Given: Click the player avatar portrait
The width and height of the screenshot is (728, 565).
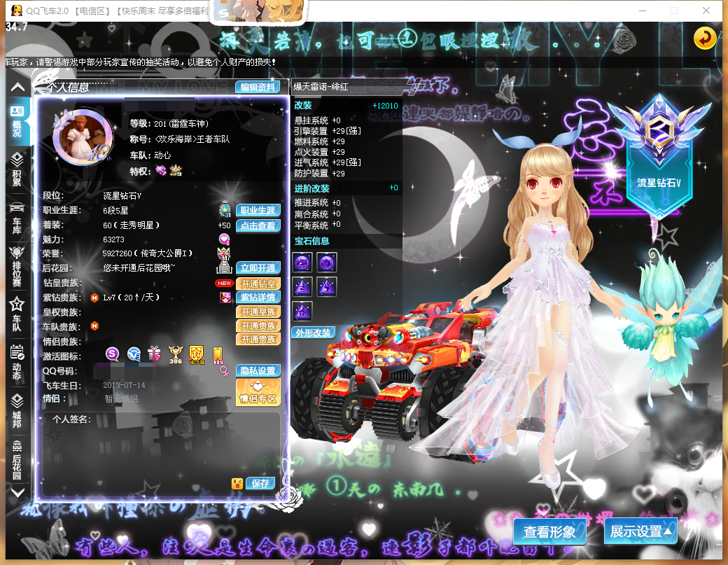Looking at the screenshot, I should coord(83,137).
